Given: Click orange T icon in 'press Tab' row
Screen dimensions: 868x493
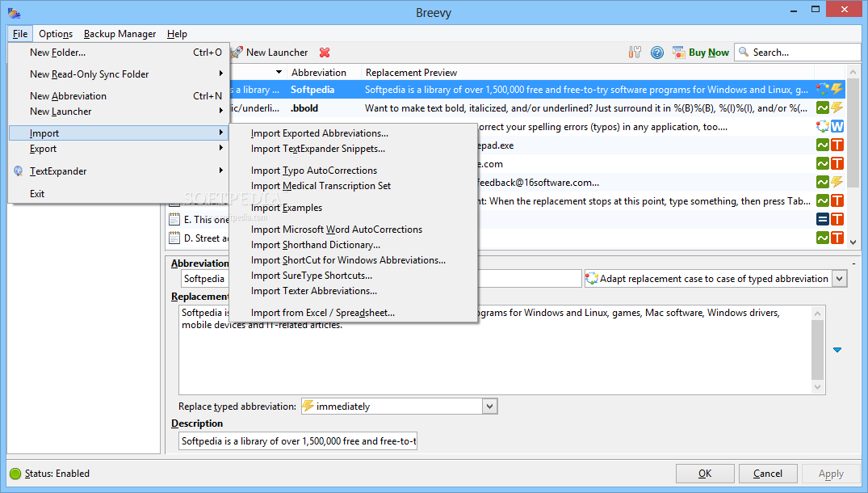Looking at the screenshot, I should point(837,200).
